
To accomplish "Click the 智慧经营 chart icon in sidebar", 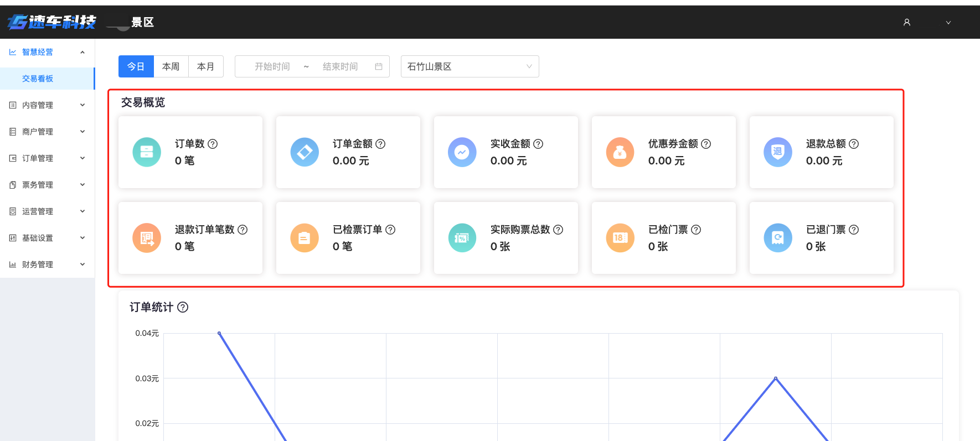I will coord(13,52).
